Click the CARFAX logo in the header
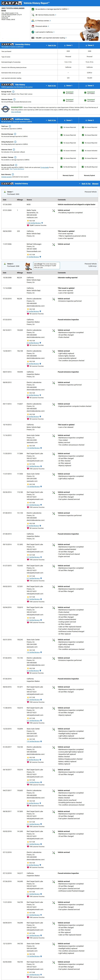This screenshot has height=980, width=100. pyautogui.click(x=11, y=3)
